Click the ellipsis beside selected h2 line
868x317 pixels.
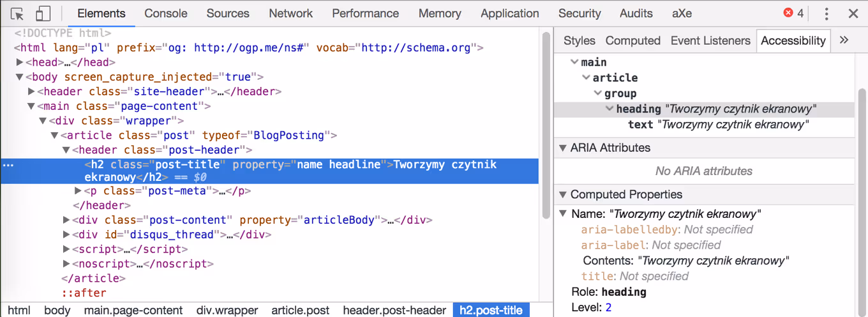8,165
